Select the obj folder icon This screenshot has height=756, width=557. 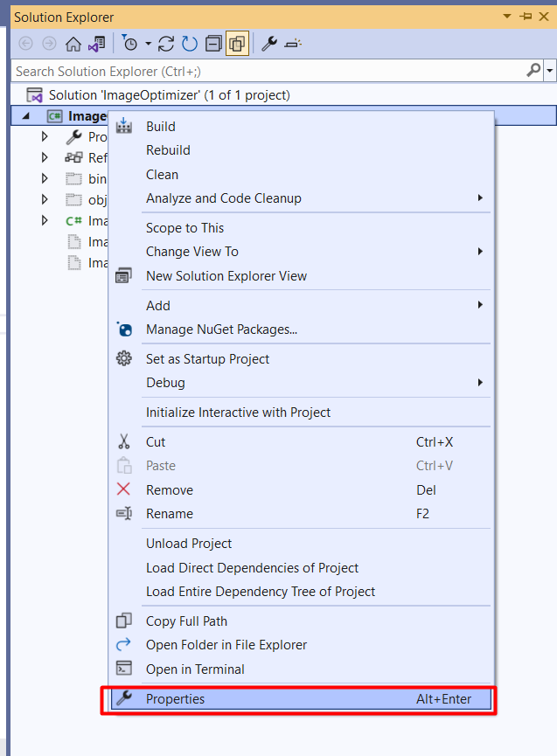[x=73, y=199]
